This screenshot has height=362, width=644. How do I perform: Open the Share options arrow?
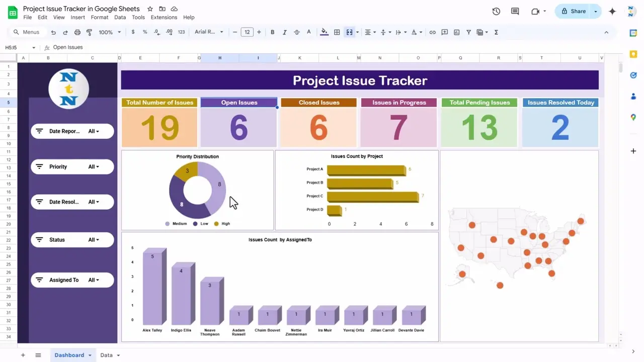click(596, 11)
